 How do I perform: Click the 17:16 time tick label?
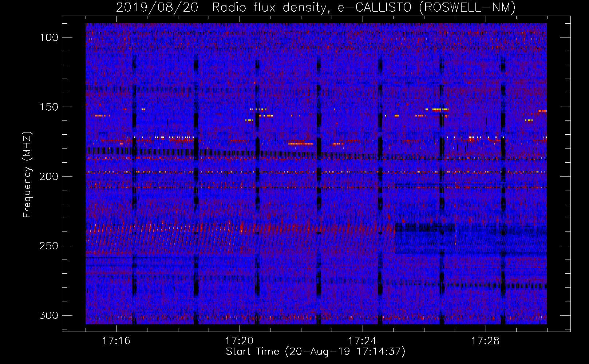click(116, 341)
